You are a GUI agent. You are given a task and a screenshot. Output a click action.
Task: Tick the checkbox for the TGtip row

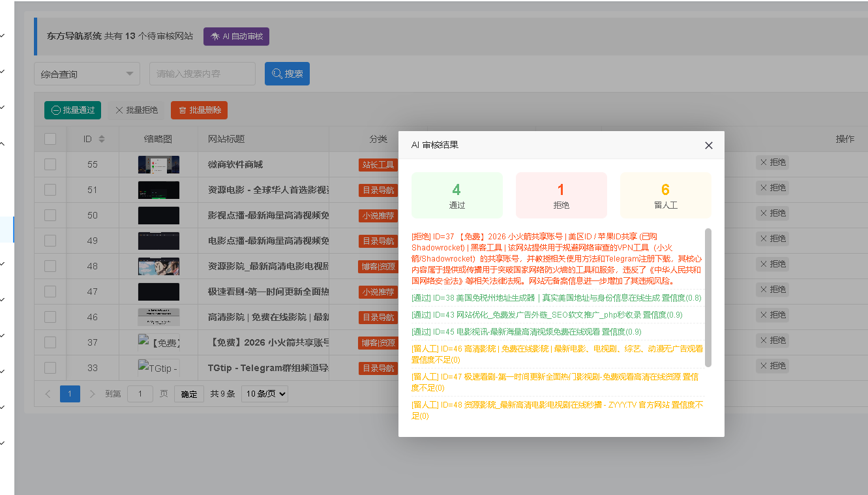pos(50,367)
